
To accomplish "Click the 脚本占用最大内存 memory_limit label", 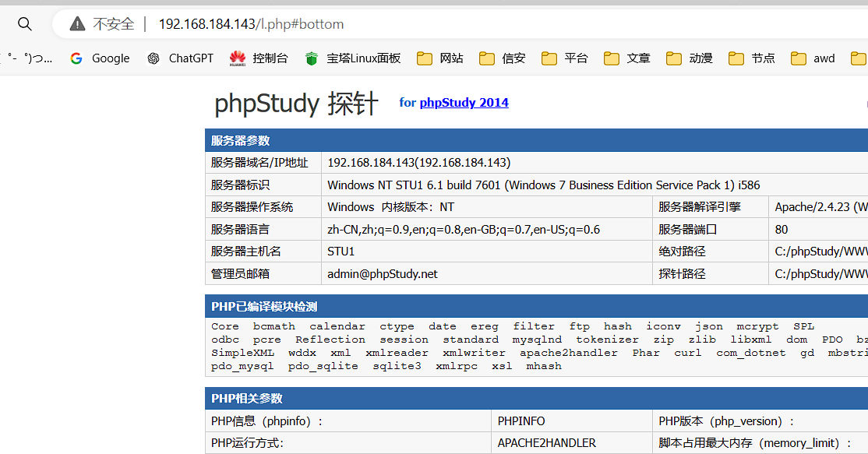I will tap(755, 443).
